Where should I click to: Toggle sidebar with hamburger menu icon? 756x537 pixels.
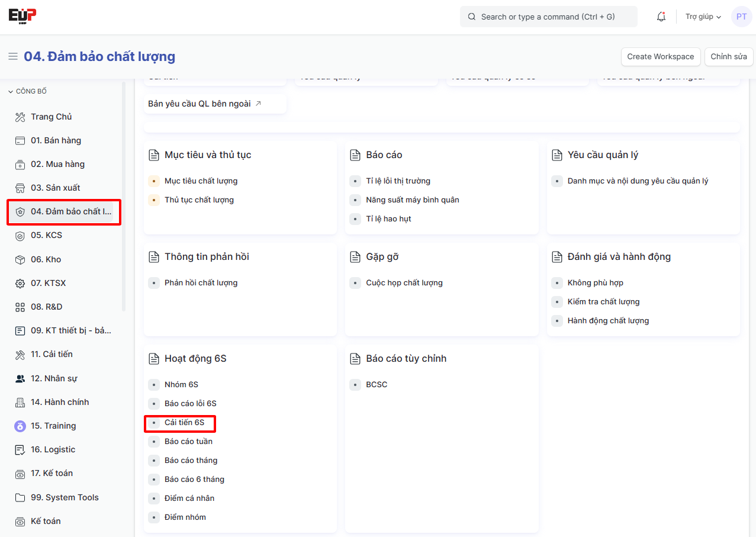click(x=12, y=57)
